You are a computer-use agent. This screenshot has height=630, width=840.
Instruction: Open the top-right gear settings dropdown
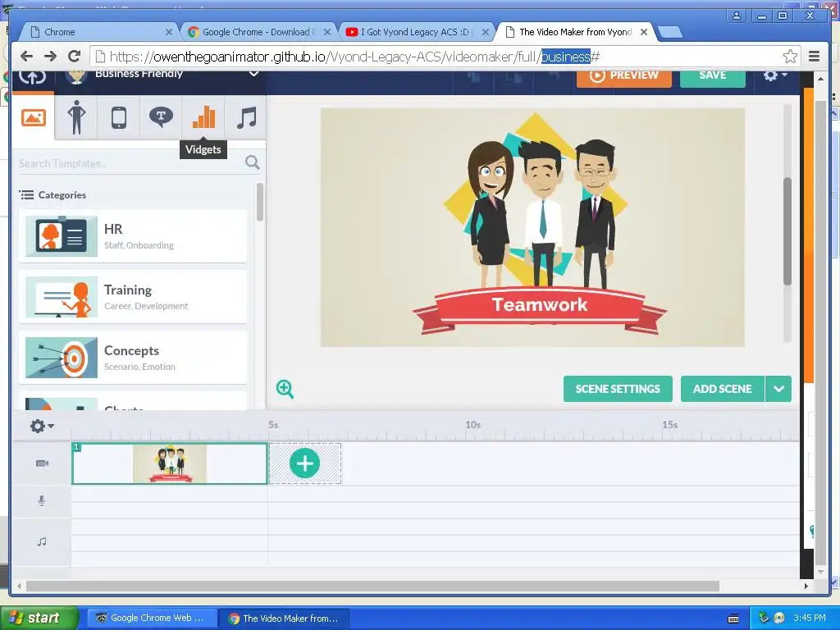[774, 75]
